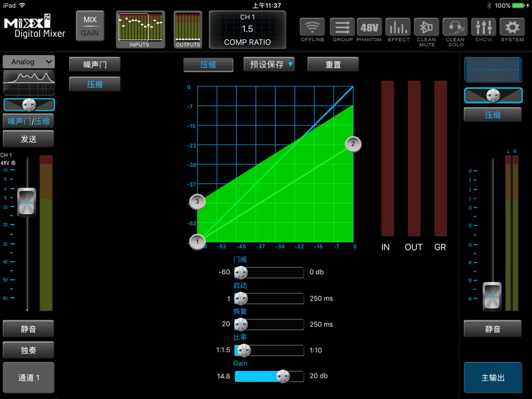The image size is (532, 399).
Task: Select graph handle number 1
Action: click(197, 242)
